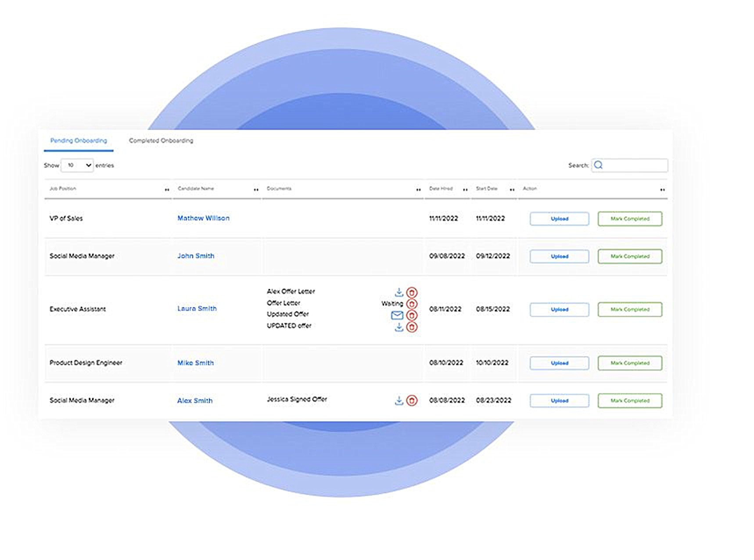The height and width of the screenshot is (560, 754).
Task: Open Alex Smith candidate profile
Action: (x=195, y=401)
